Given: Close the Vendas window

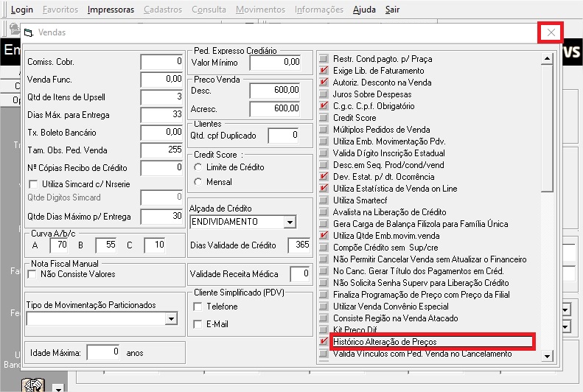Looking at the screenshot, I should coord(551,32).
